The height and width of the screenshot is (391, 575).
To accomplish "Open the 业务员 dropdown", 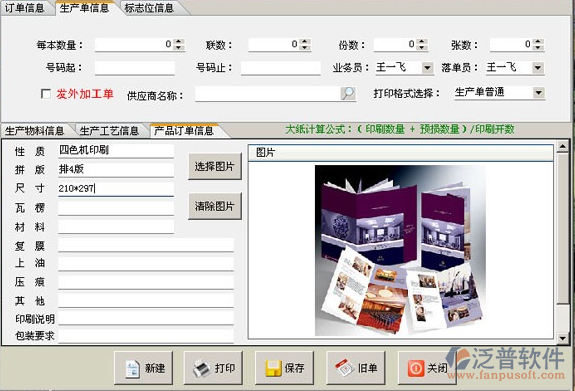I will [x=427, y=68].
